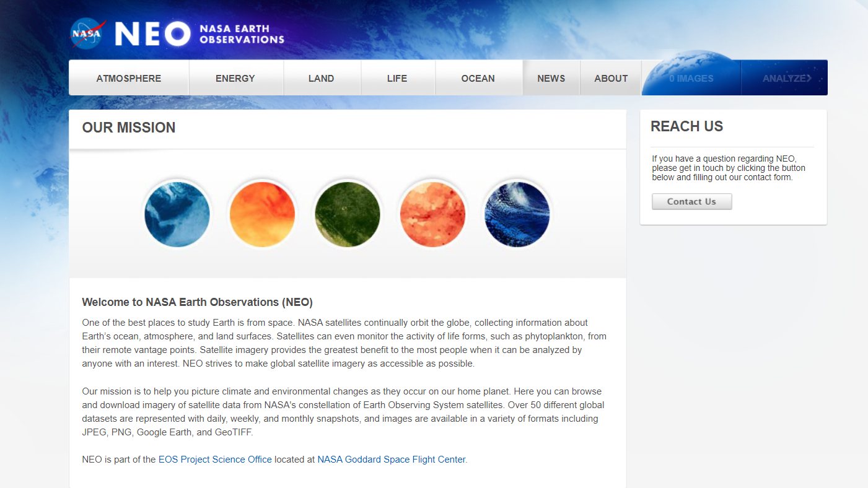Click the NASA Earth Observations header text

click(242, 34)
